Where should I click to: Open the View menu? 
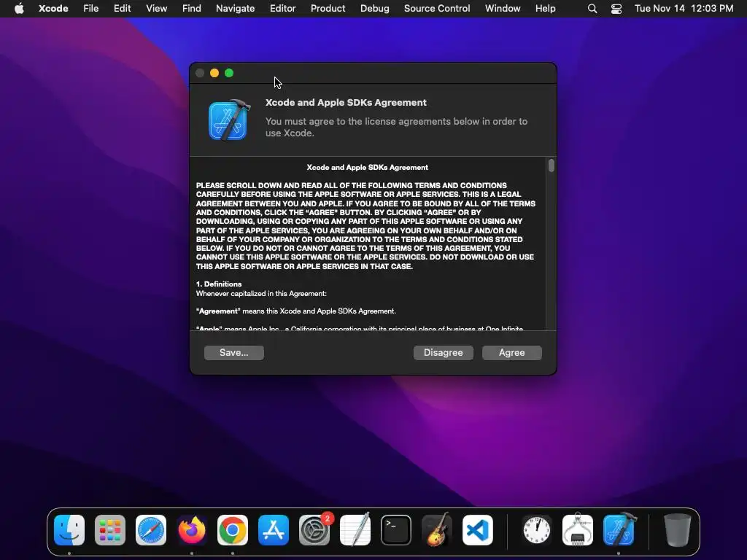pos(157,9)
